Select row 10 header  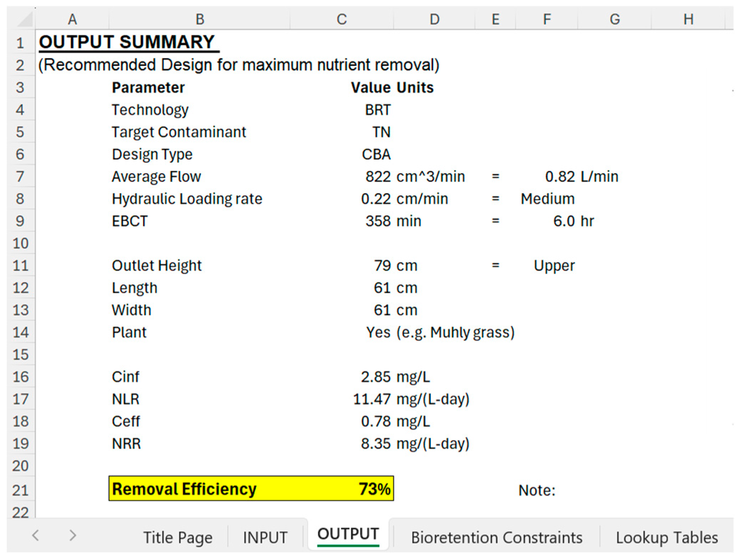(20, 243)
